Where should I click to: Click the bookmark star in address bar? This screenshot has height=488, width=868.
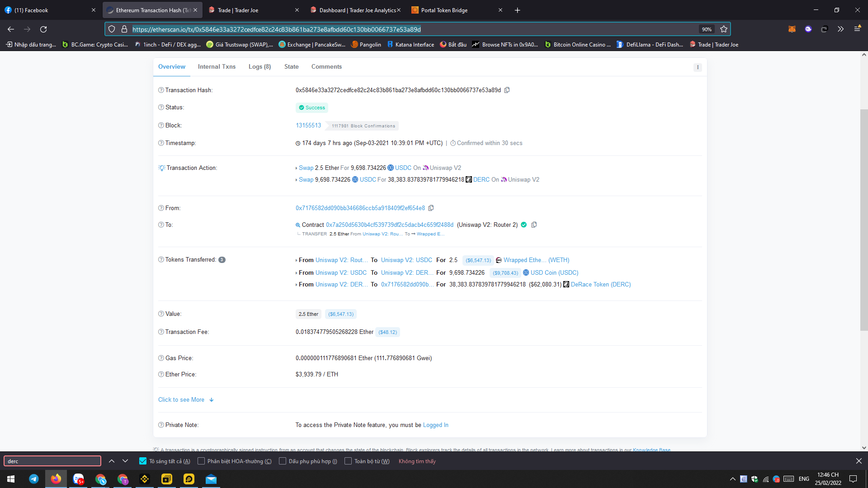pos(724,29)
